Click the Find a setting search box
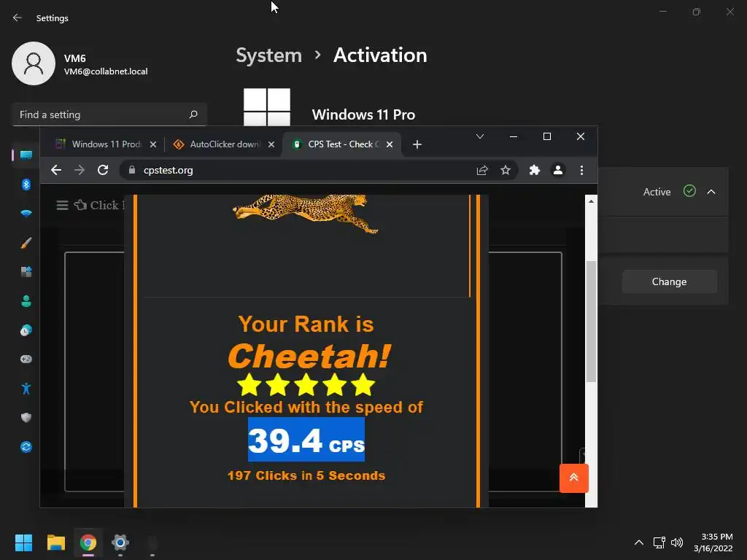 109,114
